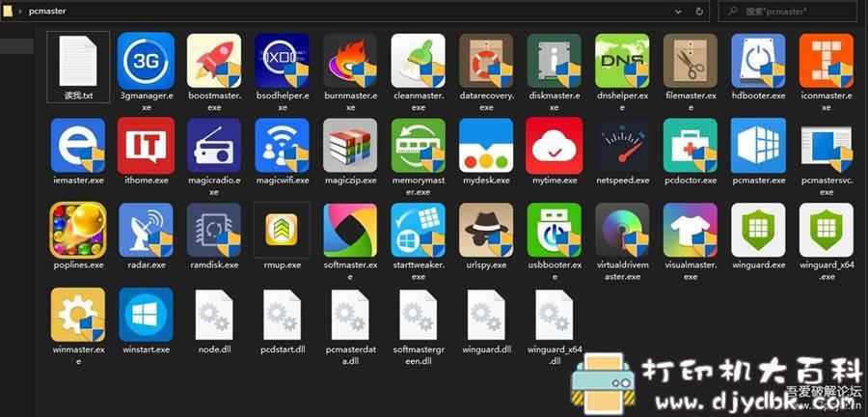Select the 读我.txt text file
This screenshot has width=868, height=417.
coord(78,67)
